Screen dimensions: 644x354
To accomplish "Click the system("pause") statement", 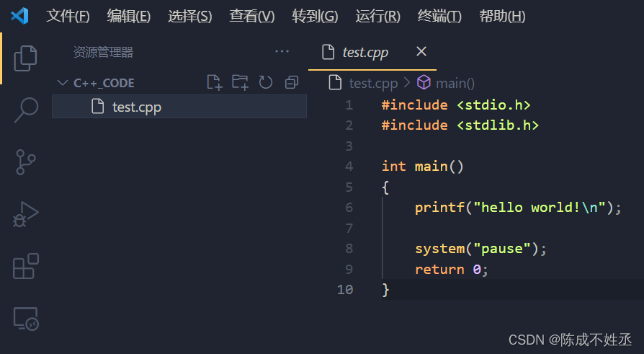I will [480, 249].
